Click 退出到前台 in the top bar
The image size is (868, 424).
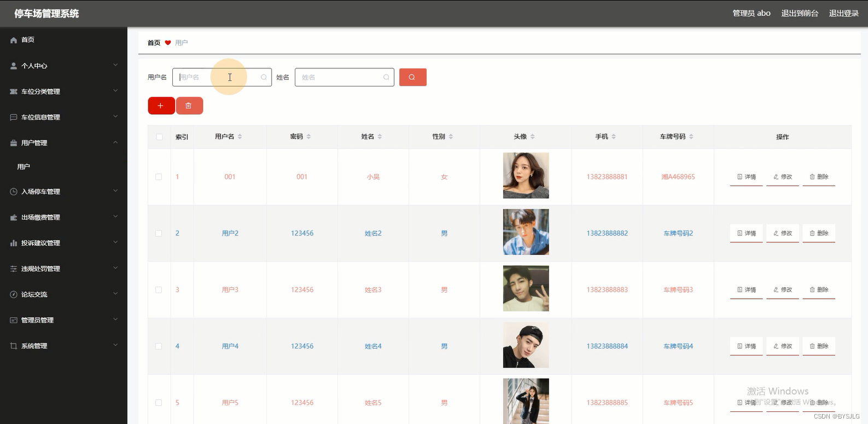click(800, 13)
